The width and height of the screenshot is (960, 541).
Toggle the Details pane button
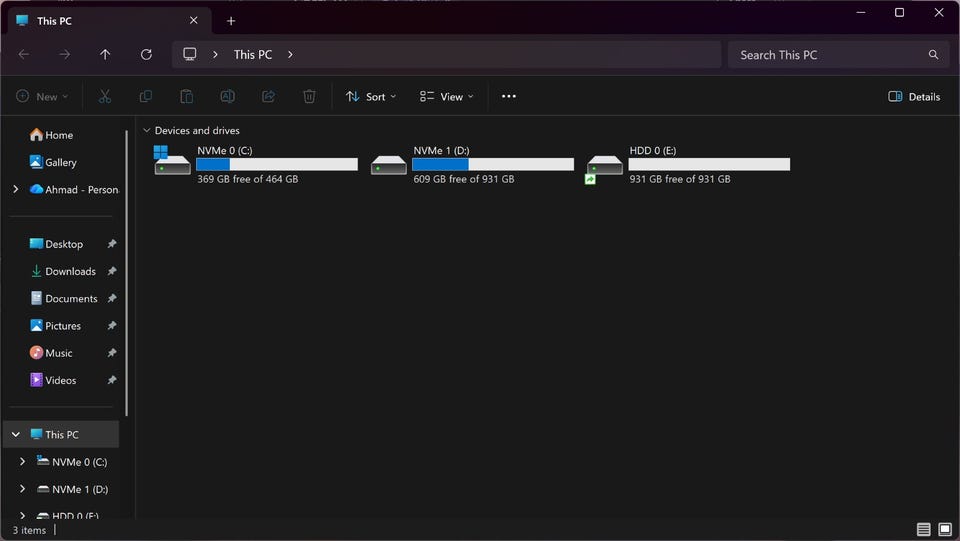point(913,96)
